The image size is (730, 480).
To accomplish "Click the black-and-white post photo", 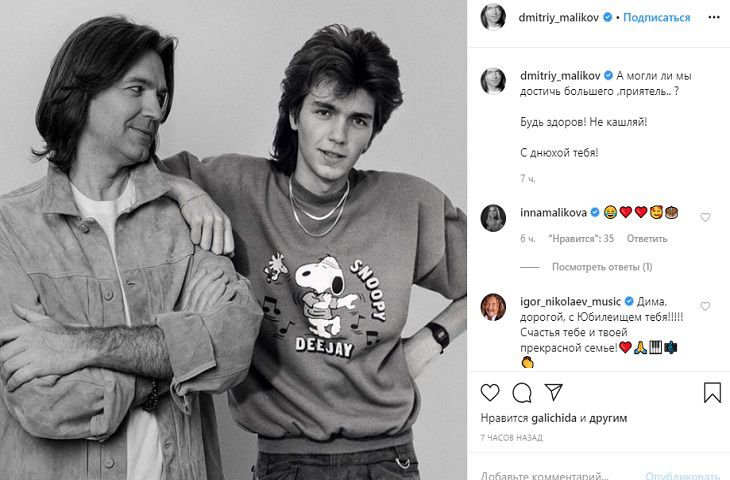I will coord(233,240).
